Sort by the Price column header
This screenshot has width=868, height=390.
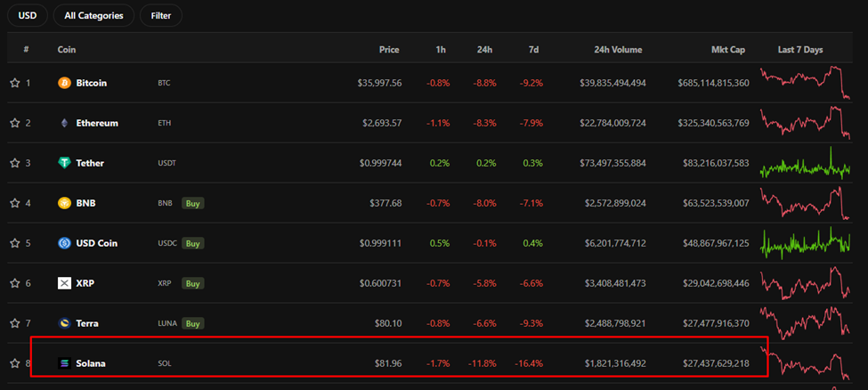click(389, 49)
